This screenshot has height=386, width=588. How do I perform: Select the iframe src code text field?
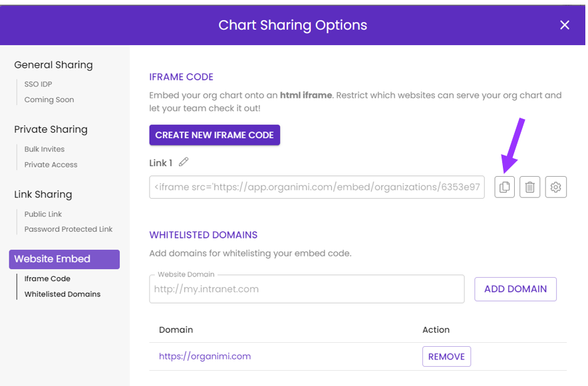[317, 187]
